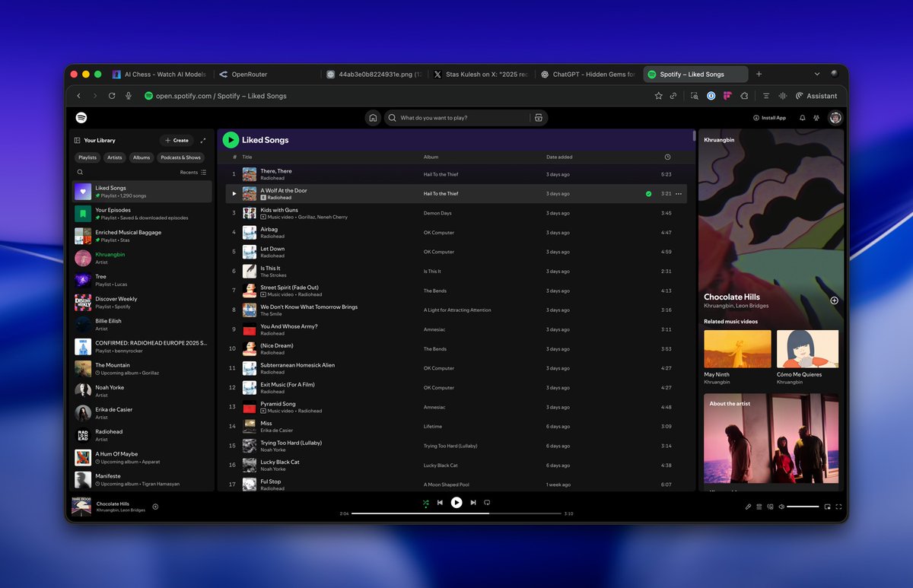Screen dimensions: 913x588
Task: Adjust the volume slider
Action: pos(803,507)
